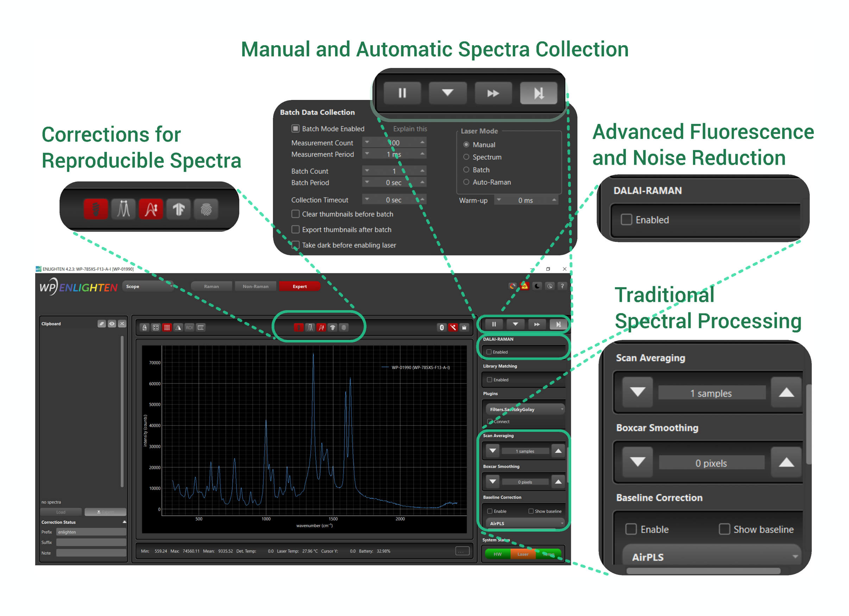Viewport: 849px width, 616px height.
Task: Click the mirrored-triangle icon left of ROI
Action: (178, 328)
